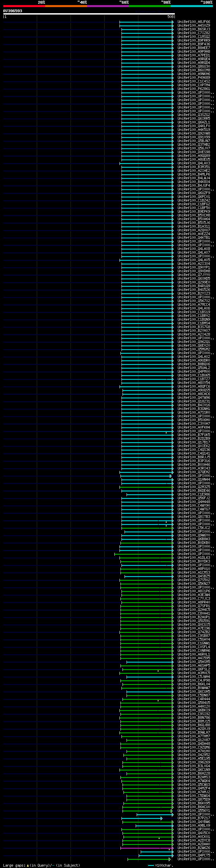Viewport: 216px width, 868px height.
Task: Open the UniRef100_Q7QEH2 entry
Action: (194, 472)
